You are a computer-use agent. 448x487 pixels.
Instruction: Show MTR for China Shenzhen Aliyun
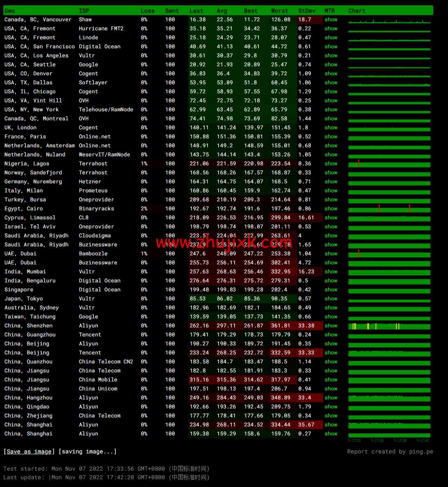[331, 326]
